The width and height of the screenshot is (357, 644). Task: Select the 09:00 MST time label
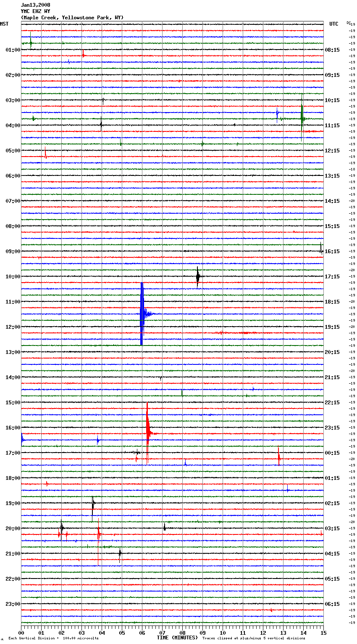click(x=13, y=251)
